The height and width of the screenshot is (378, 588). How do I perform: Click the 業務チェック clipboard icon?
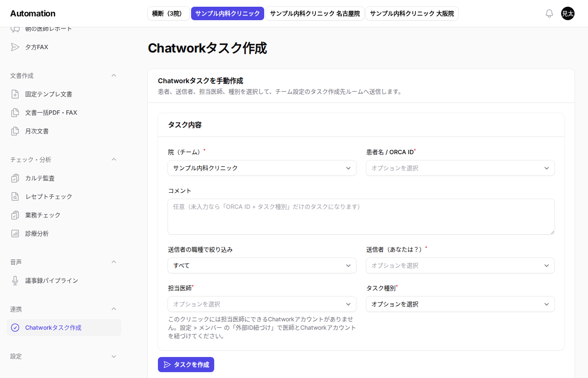[15, 215]
